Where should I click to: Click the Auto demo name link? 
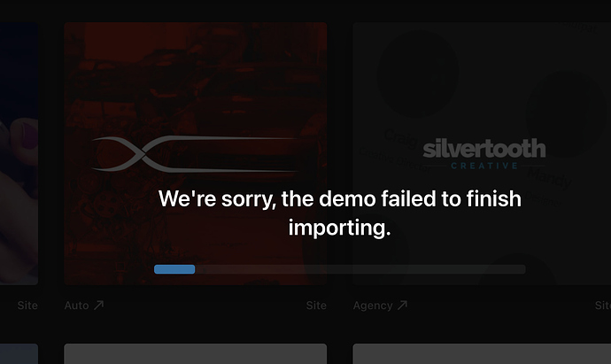tap(76, 306)
